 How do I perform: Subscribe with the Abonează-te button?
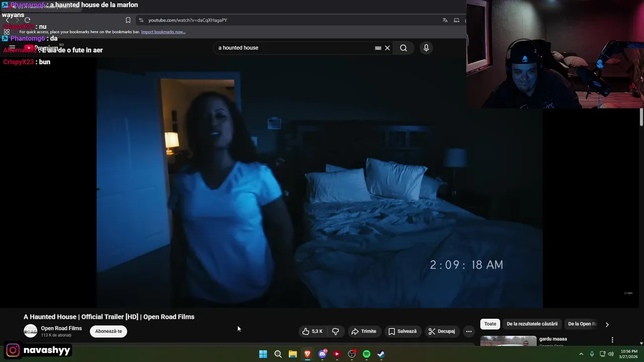click(109, 331)
